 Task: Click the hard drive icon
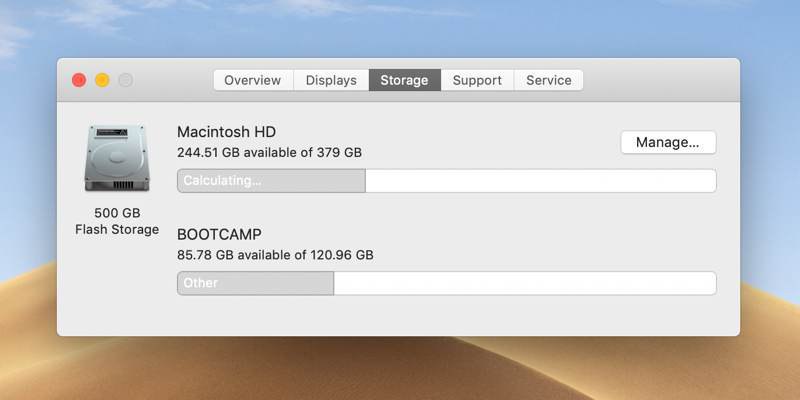[117, 158]
